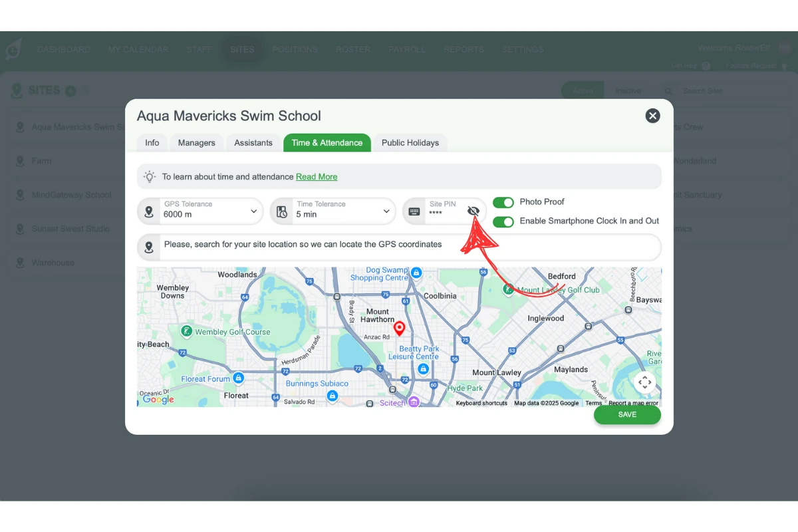Click the red location pin on the map
Image resolution: width=798 pixels, height=532 pixels.
(x=400, y=329)
